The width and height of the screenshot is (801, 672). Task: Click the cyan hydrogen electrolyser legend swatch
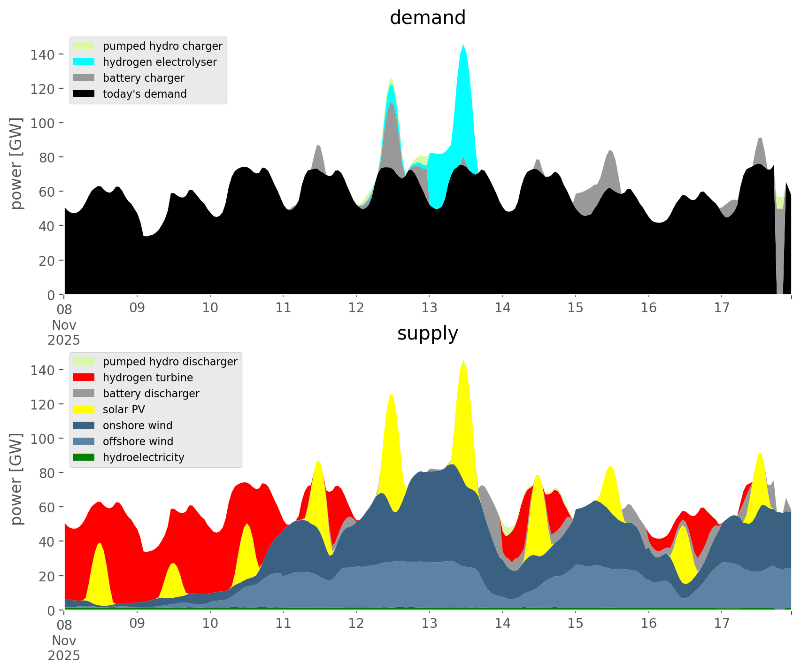tap(84, 62)
